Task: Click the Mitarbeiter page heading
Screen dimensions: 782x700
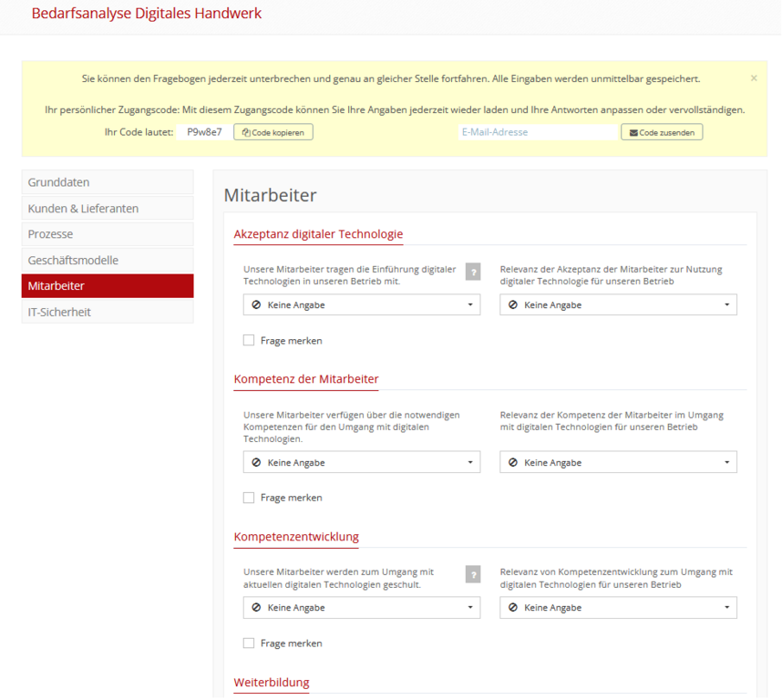Action: pos(271,195)
